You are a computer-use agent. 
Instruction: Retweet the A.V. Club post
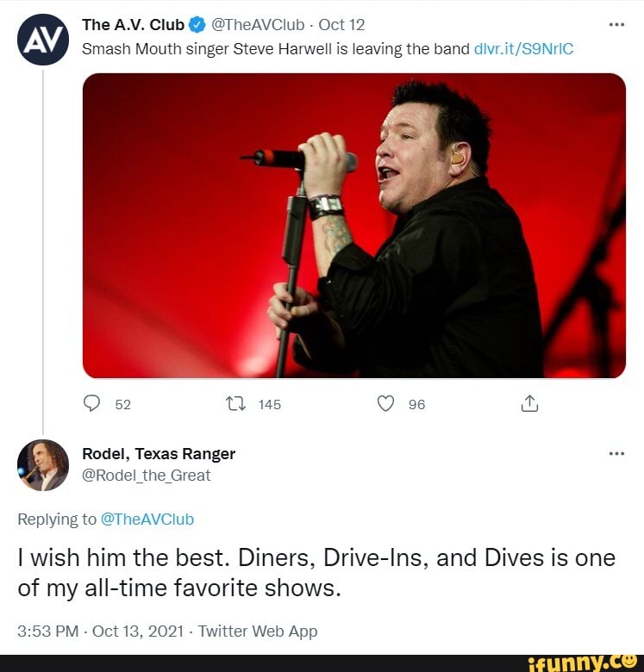click(233, 404)
